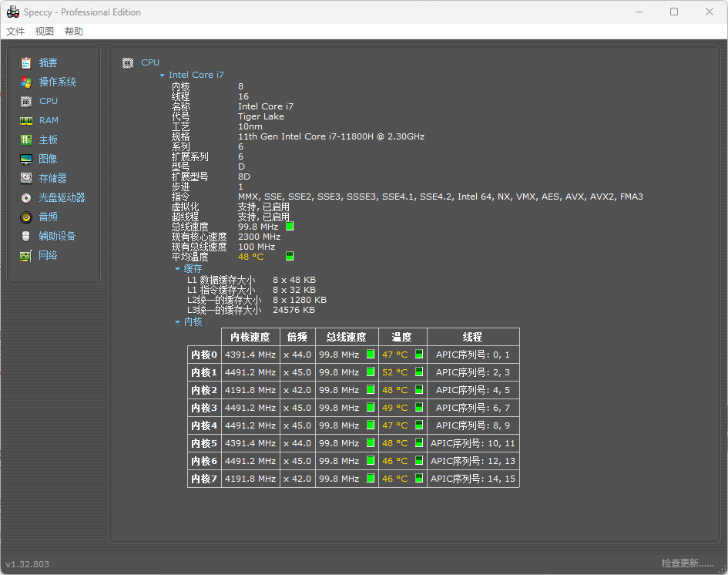Click the tray temperature icon beside 平均温度 48 °C

(290, 256)
